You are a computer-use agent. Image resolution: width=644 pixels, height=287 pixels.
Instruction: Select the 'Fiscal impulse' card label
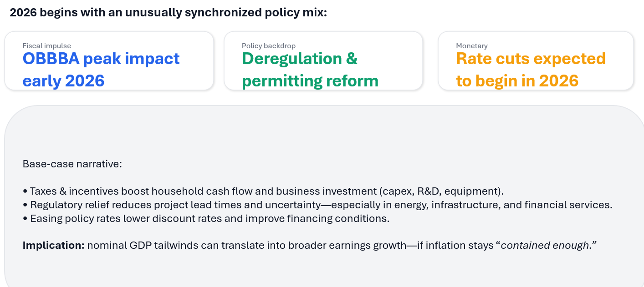pyautogui.click(x=46, y=45)
